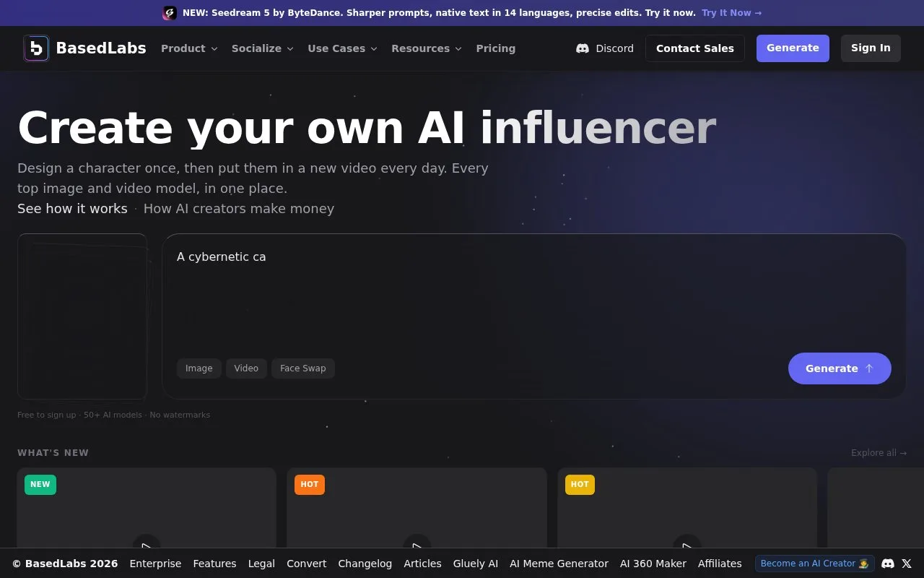Click Become an AI Creator badge
The width and height of the screenshot is (924, 578).
pyautogui.click(x=815, y=564)
